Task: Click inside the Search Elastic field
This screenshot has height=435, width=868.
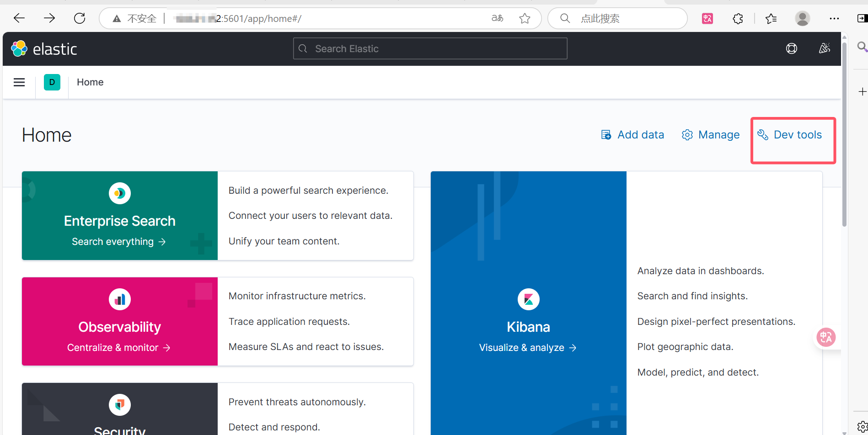Action: tap(430, 48)
